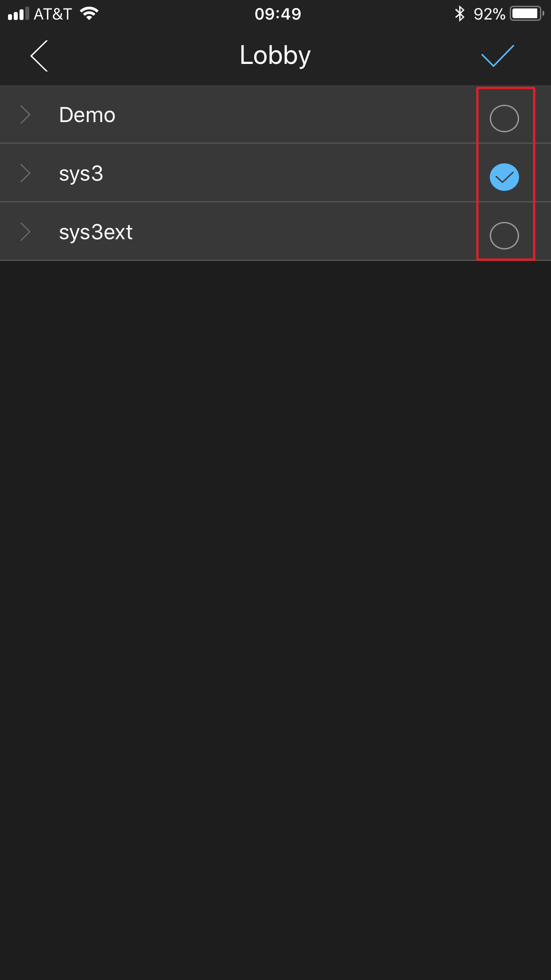Expand the sys3 row chevron
Viewport: 551px width, 980px height.
(x=25, y=173)
